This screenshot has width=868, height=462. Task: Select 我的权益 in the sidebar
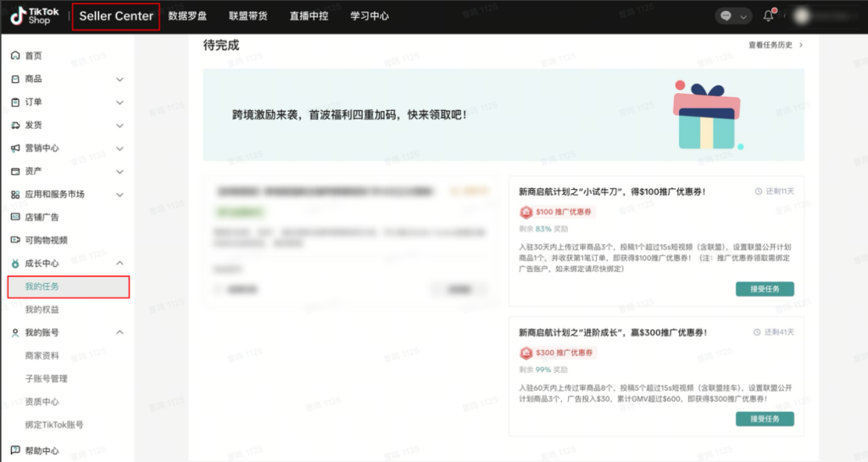pos(42,309)
